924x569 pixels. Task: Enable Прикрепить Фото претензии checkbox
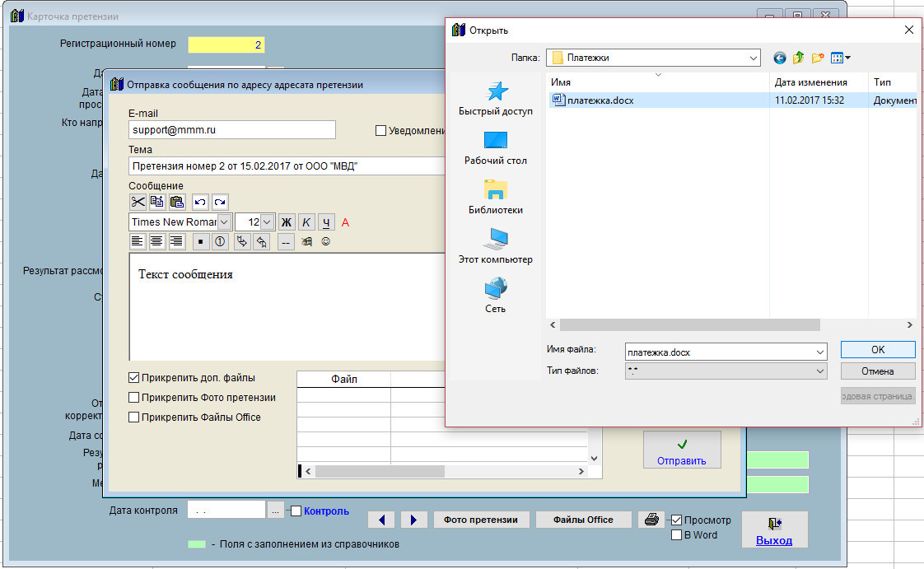[134, 398]
